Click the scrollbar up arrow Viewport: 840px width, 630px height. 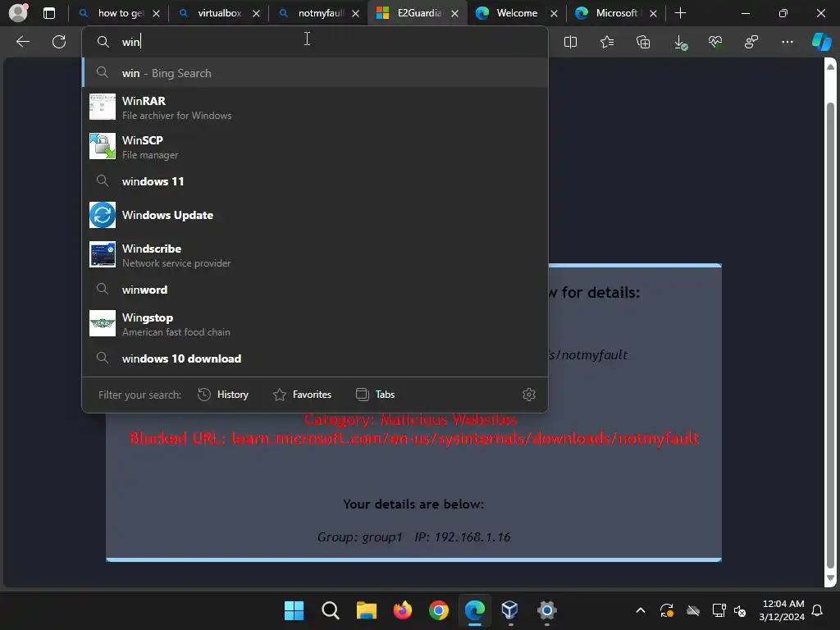pos(830,66)
